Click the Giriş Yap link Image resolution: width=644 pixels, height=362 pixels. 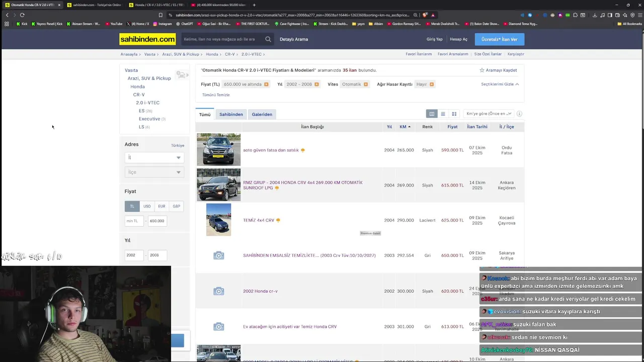pos(435,39)
